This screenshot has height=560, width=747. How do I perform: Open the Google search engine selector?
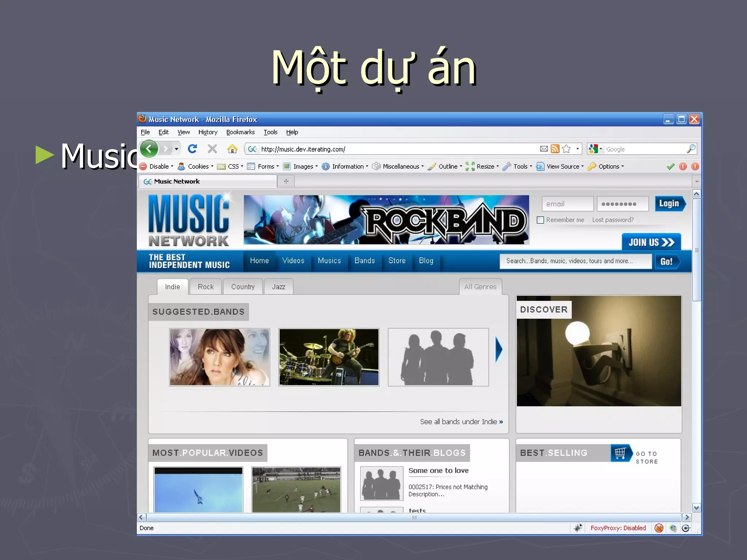(596, 149)
